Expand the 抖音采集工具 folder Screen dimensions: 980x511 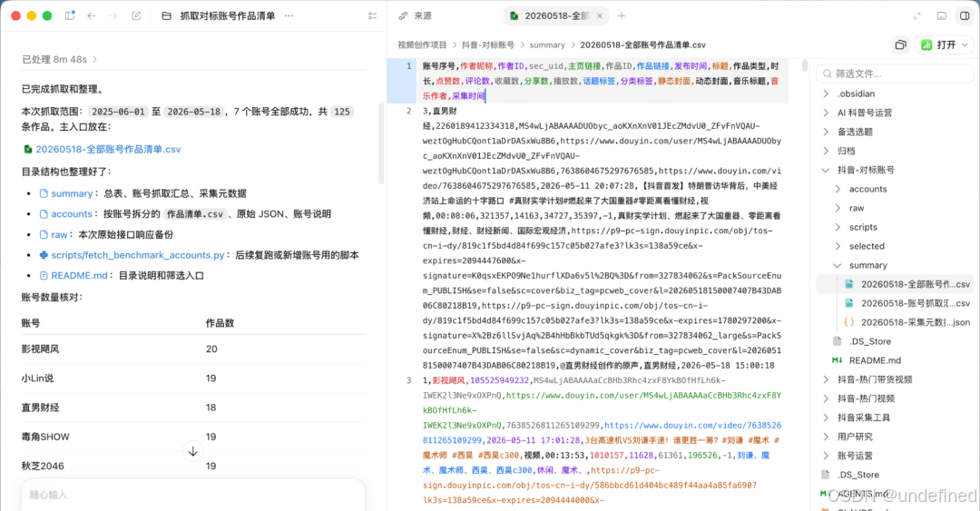pos(826,418)
